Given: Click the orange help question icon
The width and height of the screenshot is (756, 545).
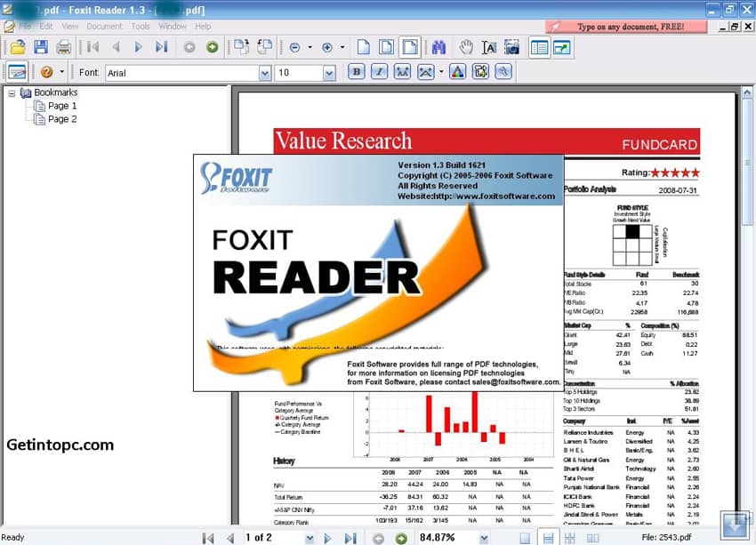Looking at the screenshot, I should 47,72.
